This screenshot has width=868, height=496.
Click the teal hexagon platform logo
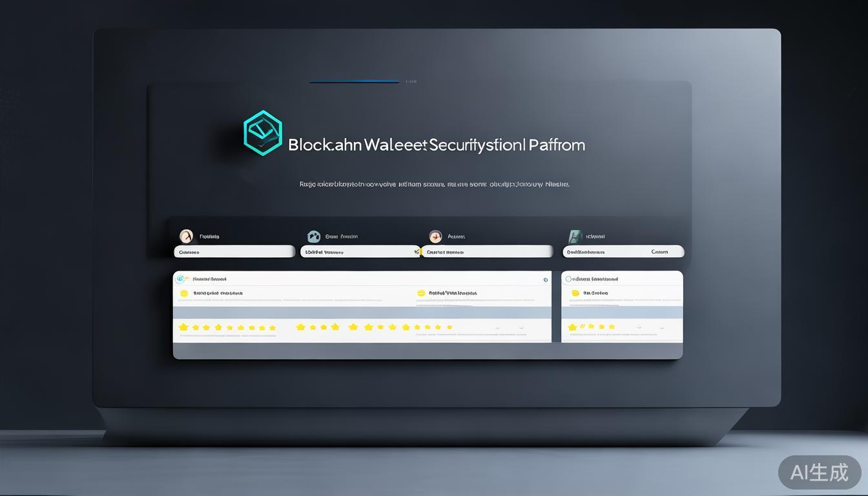click(x=263, y=133)
